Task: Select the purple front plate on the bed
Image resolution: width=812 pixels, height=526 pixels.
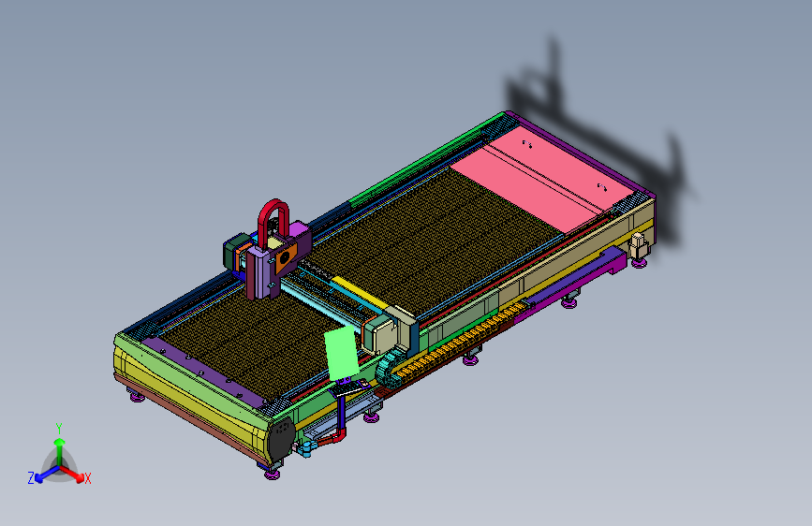Action: tap(203, 372)
